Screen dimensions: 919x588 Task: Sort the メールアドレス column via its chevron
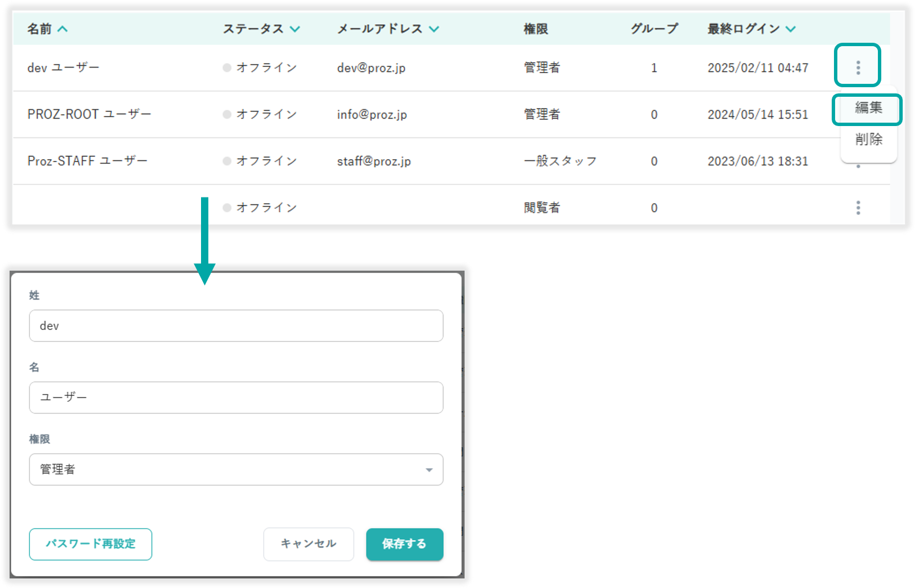[x=434, y=29]
